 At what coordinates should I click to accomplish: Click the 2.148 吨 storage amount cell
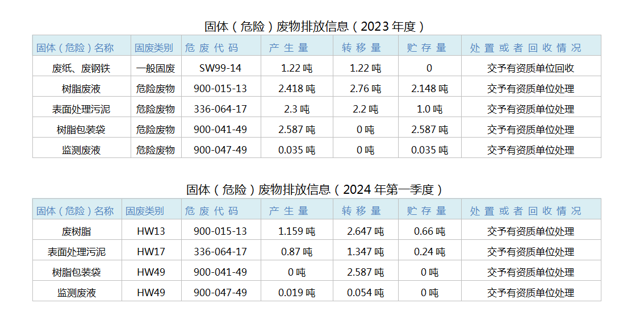click(x=429, y=89)
